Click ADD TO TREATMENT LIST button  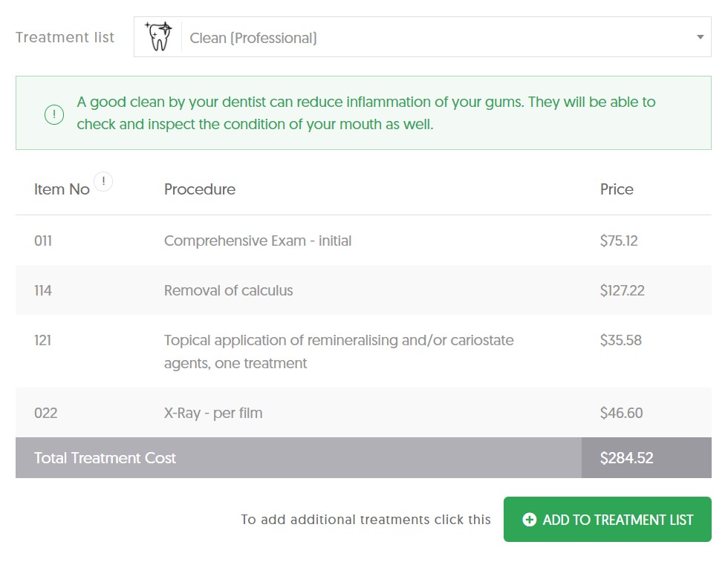coord(608,519)
